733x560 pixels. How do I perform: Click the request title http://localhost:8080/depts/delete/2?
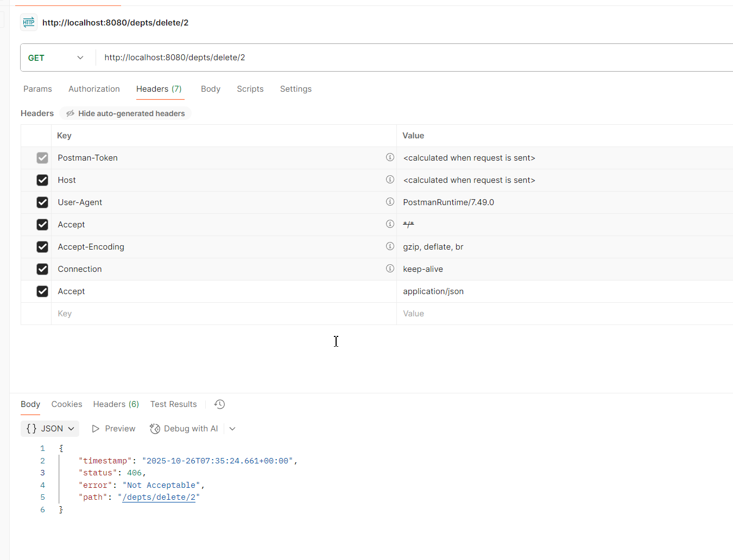pyautogui.click(x=116, y=23)
